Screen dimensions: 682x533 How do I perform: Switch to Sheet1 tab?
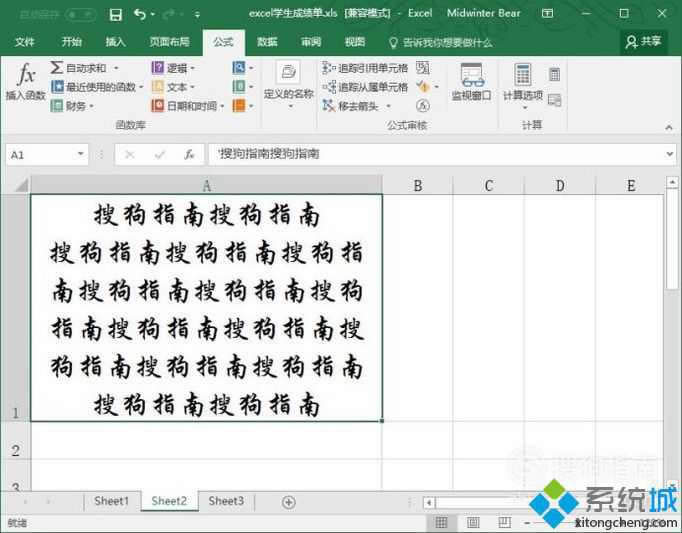tap(111, 501)
